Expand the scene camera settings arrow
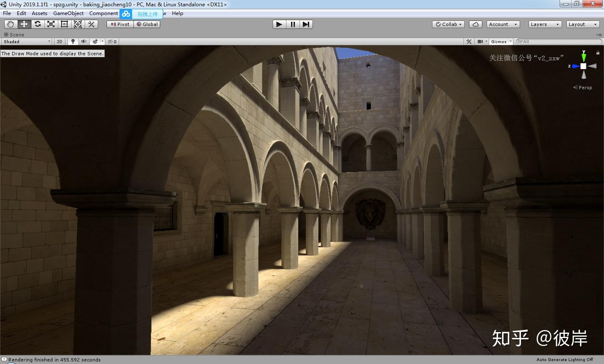The width and height of the screenshot is (604, 364). [487, 41]
